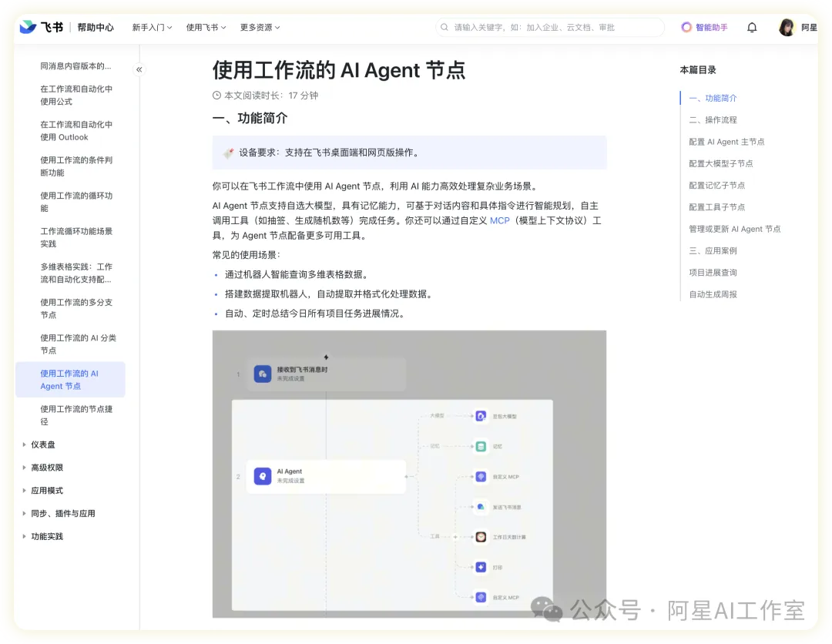
Task: Click the pin icon beside 设备要求
Action: 229,153
